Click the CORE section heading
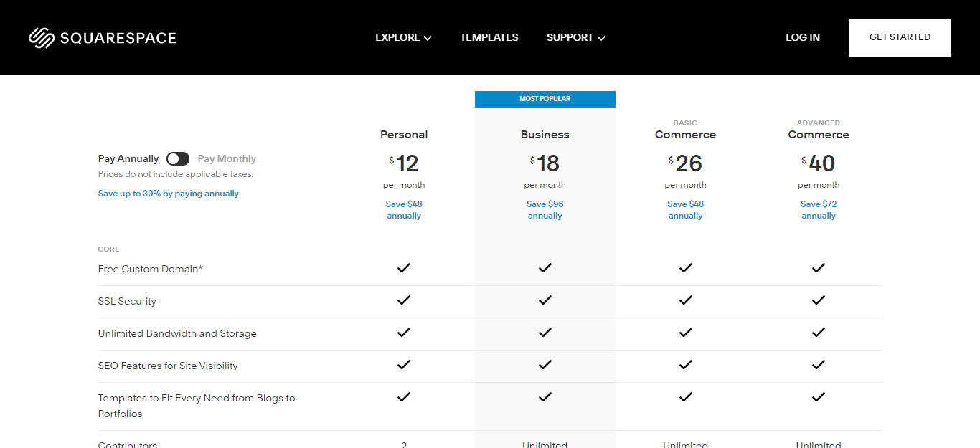This screenshot has height=448, width=980. 109,249
